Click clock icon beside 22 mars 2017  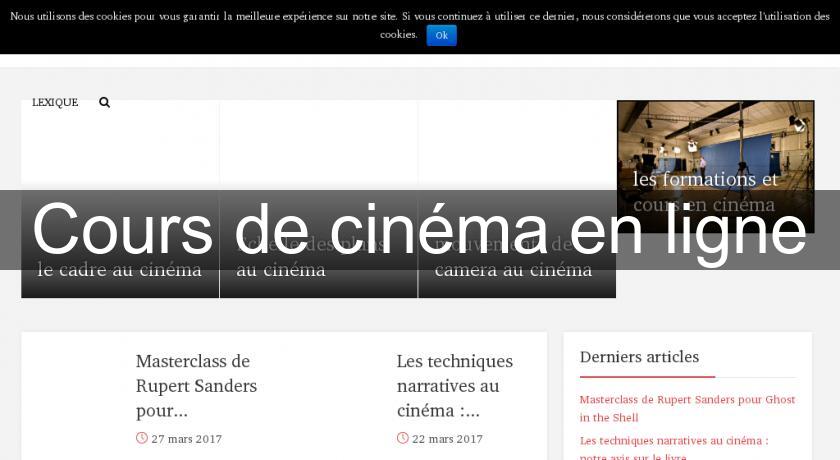(402, 438)
